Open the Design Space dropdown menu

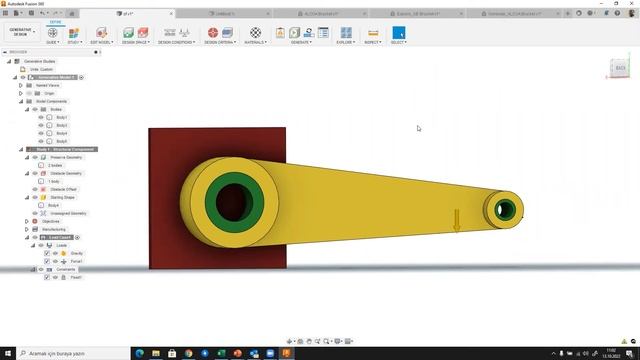coord(136,42)
